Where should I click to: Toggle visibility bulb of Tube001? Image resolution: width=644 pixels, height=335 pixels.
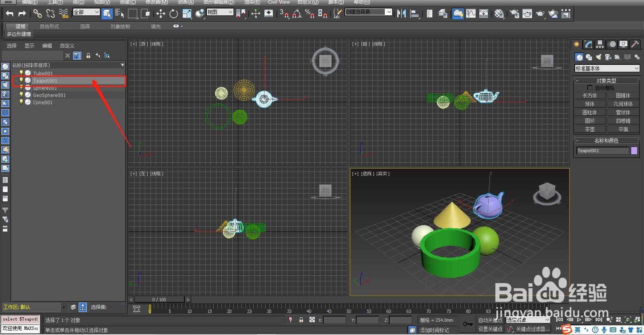(21, 73)
